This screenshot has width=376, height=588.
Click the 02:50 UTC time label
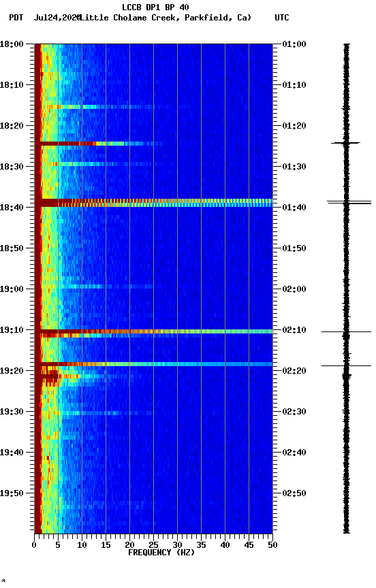point(294,493)
